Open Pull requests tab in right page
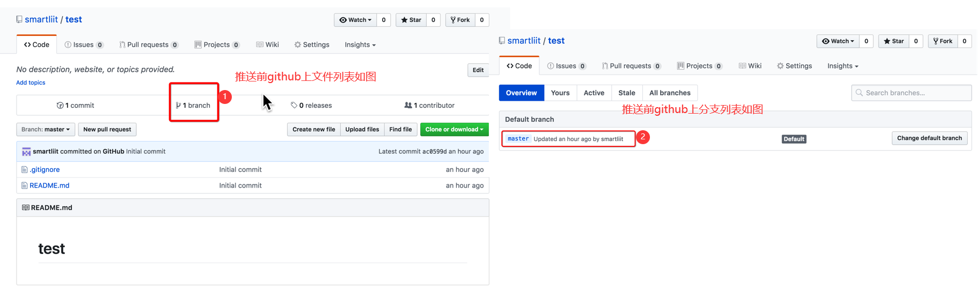The image size is (980, 291). (631, 66)
